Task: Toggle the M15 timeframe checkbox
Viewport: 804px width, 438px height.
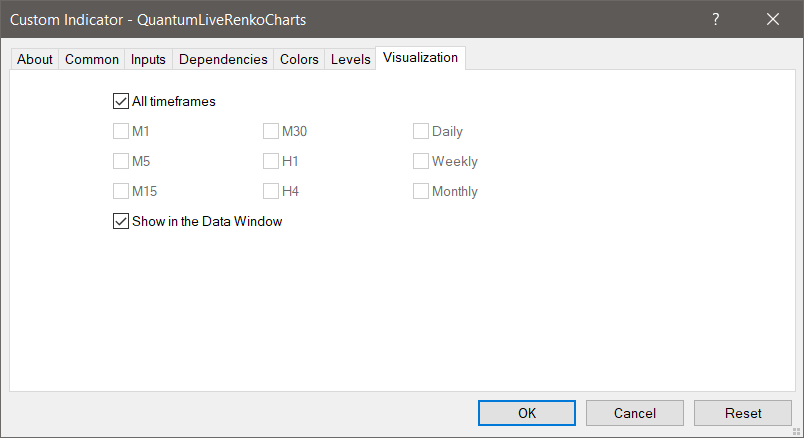Action: coord(121,191)
